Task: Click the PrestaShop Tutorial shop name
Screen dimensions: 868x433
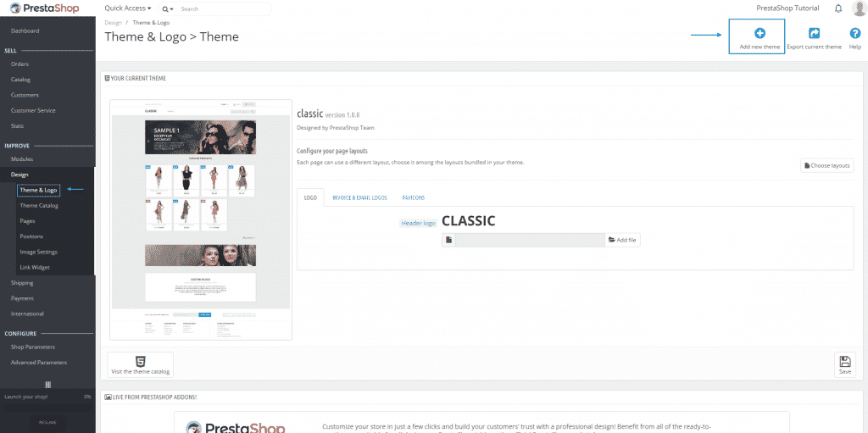Action: coord(787,8)
